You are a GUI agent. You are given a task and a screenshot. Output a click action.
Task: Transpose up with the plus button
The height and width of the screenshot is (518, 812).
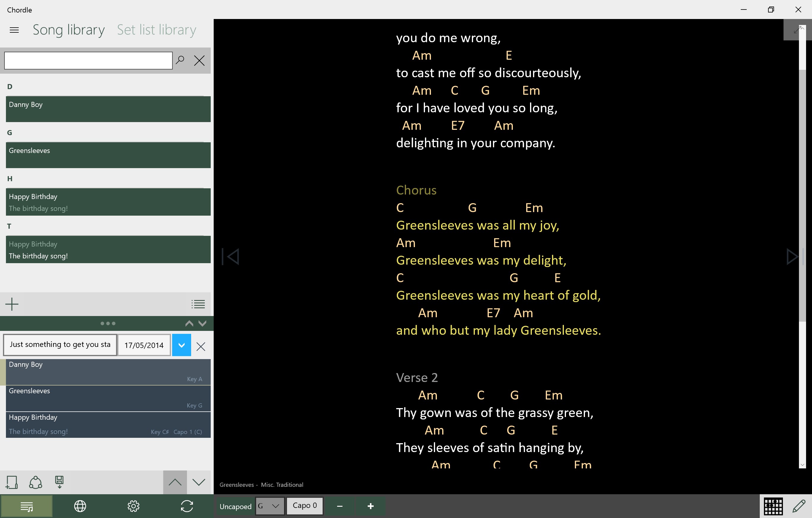[370, 506]
